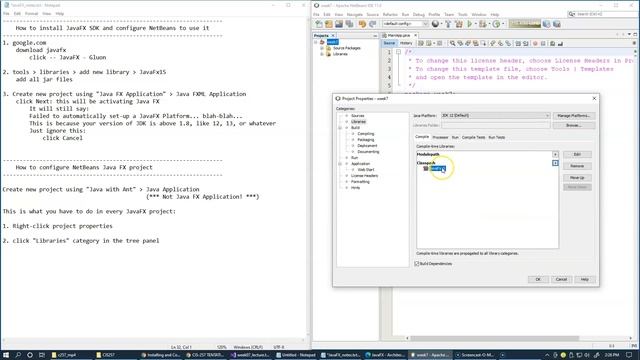Click the Build Project hammer icon
The width and height of the screenshot is (640, 360).
point(448,24)
